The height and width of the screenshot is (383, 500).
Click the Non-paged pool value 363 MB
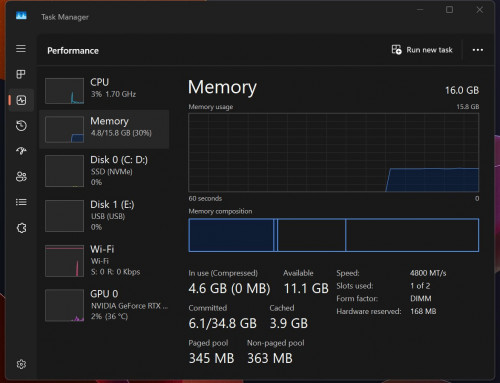pyautogui.click(x=270, y=358)
